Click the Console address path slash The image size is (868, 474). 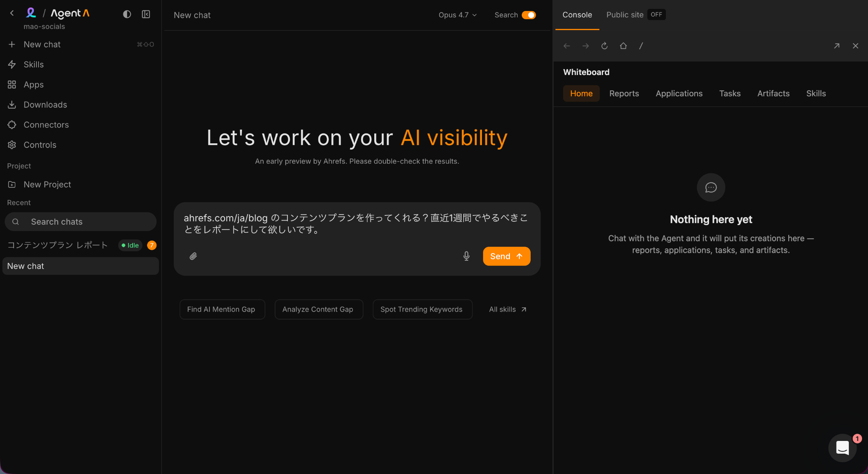click(641, 46)
